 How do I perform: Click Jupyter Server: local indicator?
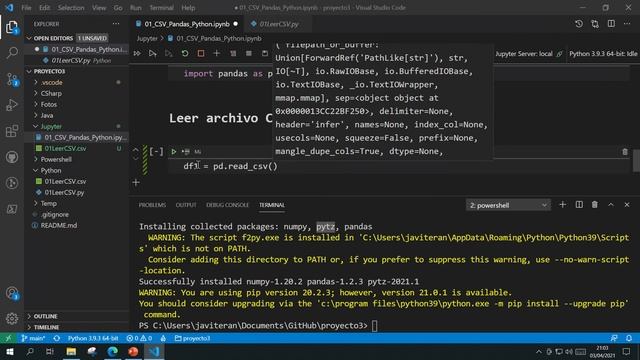pyautogui.click(x=529, y=53)
